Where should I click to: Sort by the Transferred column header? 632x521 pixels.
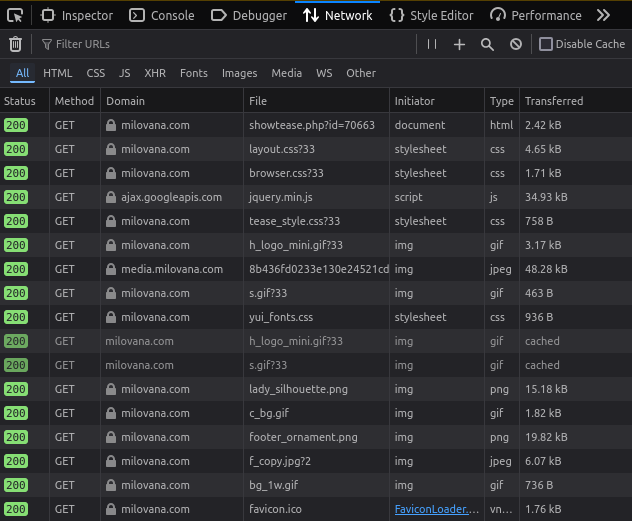(576, 101)
